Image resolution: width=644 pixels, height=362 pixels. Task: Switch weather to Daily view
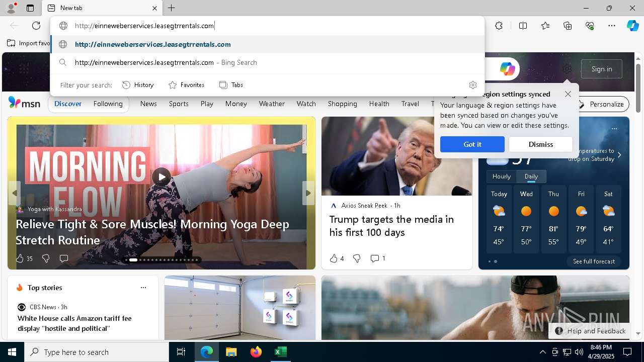point(531,176)
